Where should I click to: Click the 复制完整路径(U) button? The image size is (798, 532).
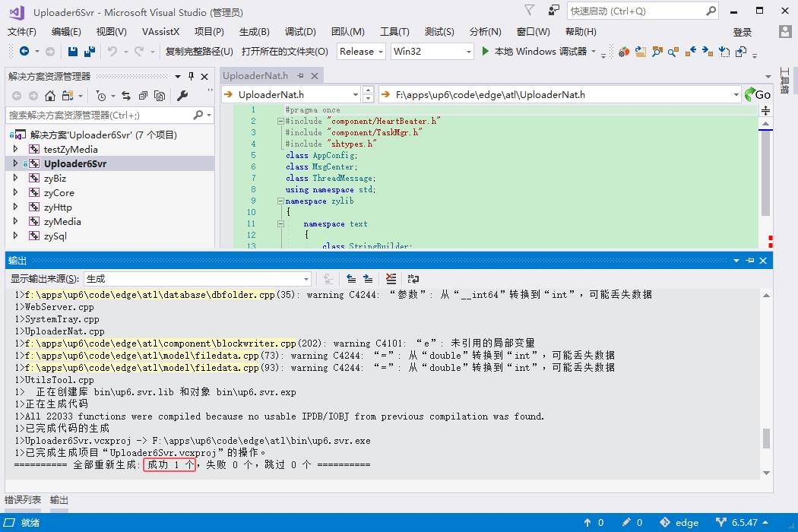click(199, 52)
